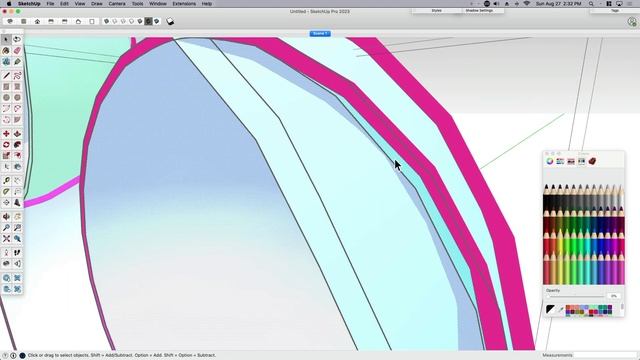The width and height of the screenshot is (640, 360).
Task: Open the Help menu
Action: [207, 4]
